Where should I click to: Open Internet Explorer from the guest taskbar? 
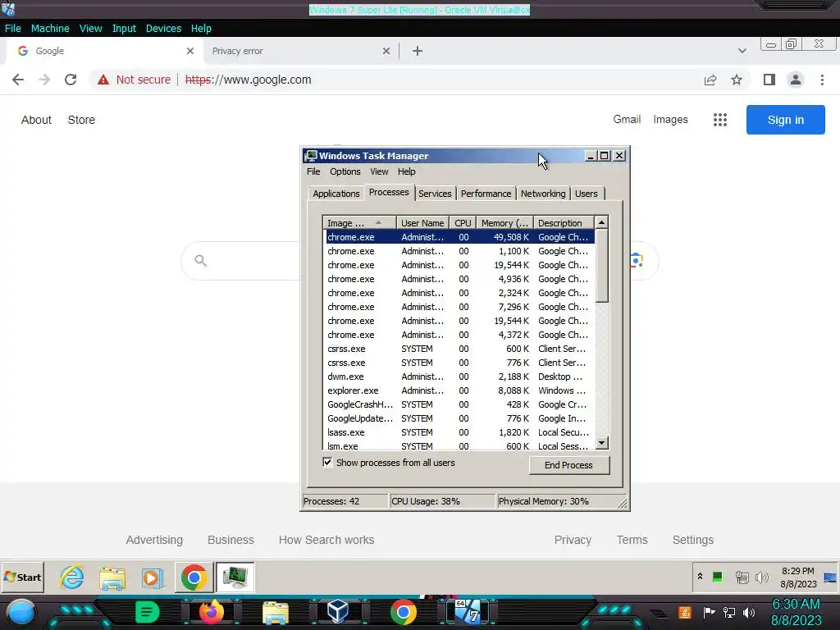72,577
